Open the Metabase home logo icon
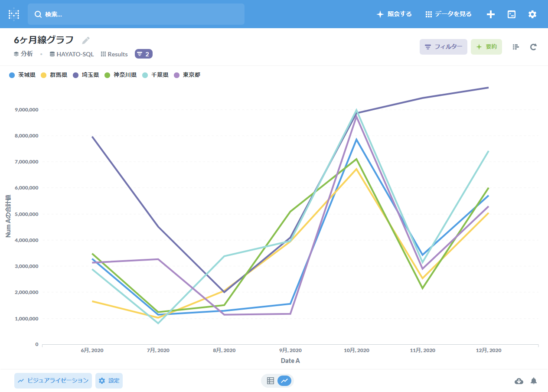548x392 pixels. point(13,14)
